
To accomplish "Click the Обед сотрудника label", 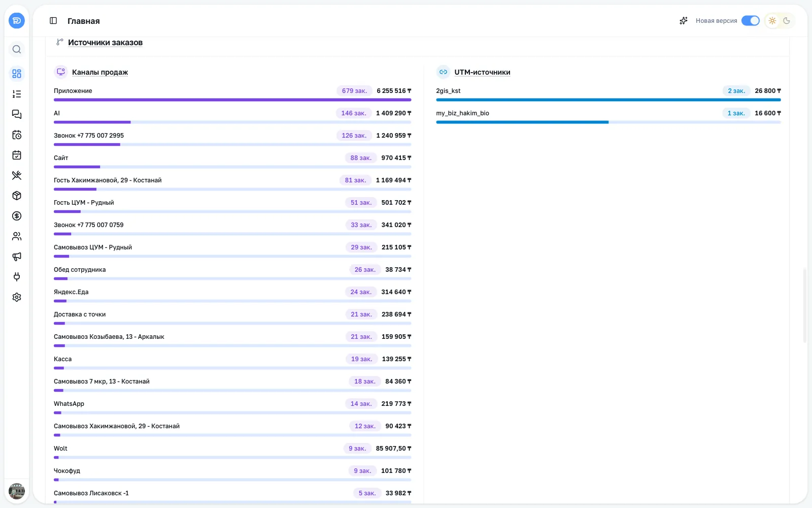I will click(x=80, y=270).
